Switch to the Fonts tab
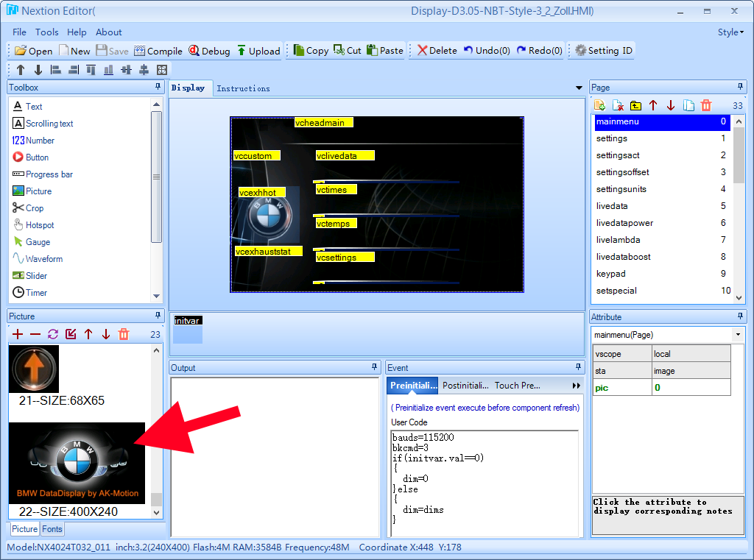Screen dimensions: 754x560 [x=52, y=529]
